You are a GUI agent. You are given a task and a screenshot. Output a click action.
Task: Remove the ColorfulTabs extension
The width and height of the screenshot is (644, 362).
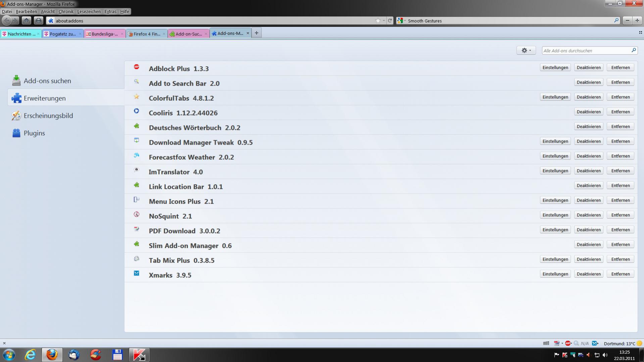click(x=620, y=97)
